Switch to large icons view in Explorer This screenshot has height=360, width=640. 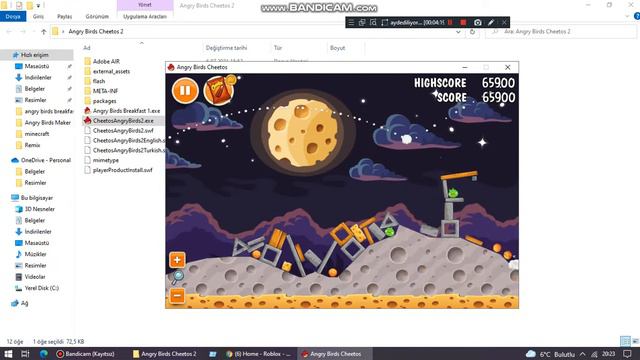tap(636, 341)
